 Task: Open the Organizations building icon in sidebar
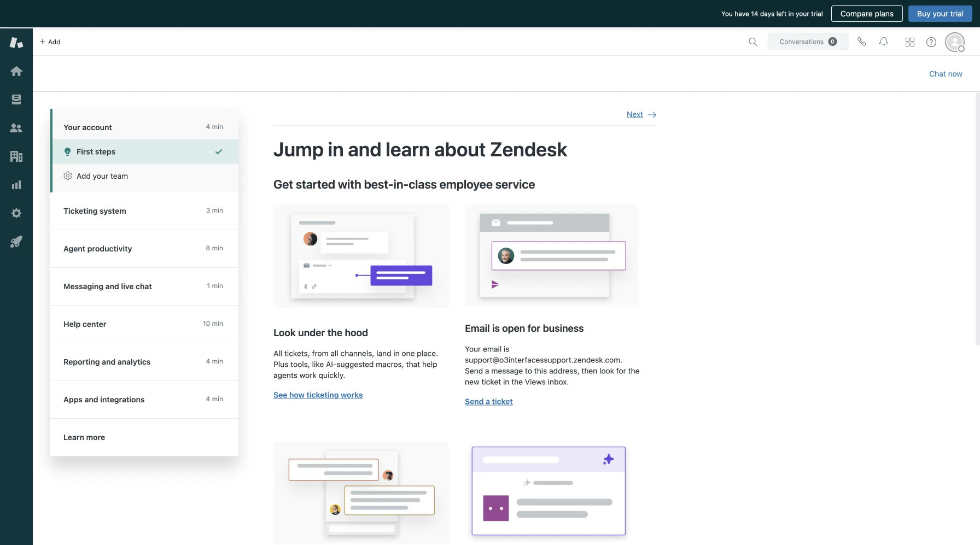click(16, 156)
